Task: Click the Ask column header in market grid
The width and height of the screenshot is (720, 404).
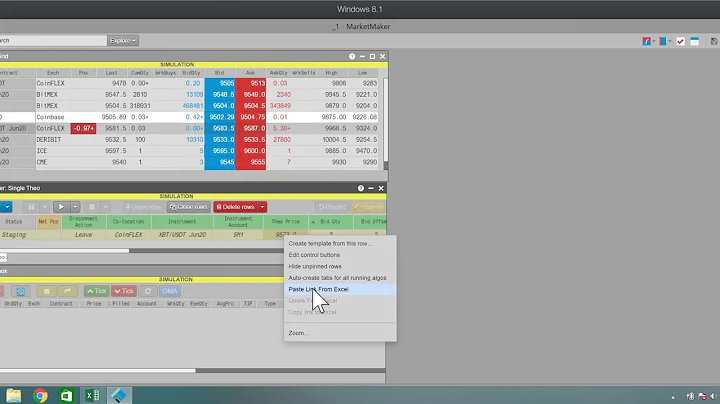Action: [250, 73]
